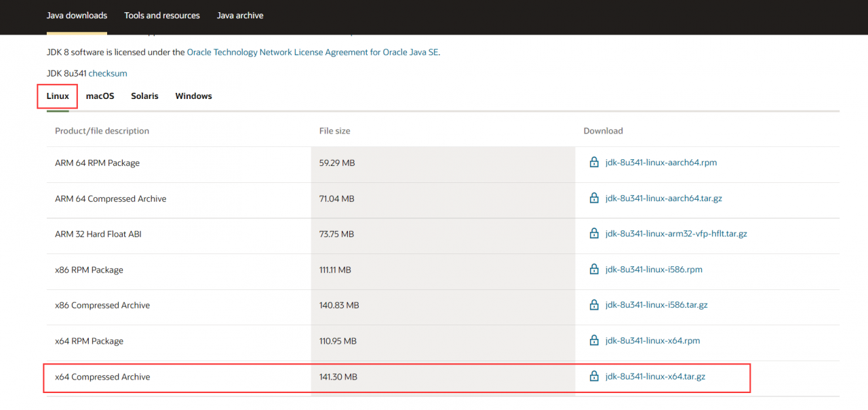Click lock icon beside jdk-8u341-linux-x64.tar.gz
868x410 pixels.
click(594, 377)
